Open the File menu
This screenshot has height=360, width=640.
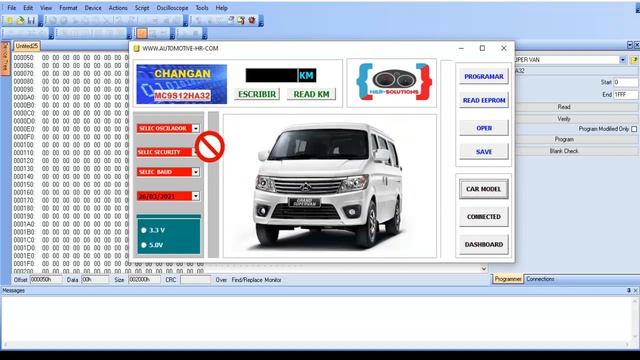click(x=11, y=8)
